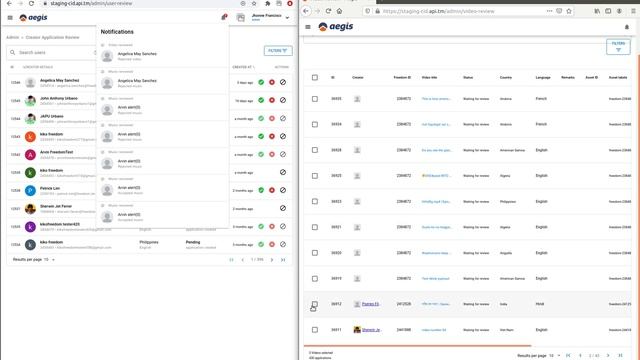The height and width of the screenshot is (360, 640).
Task: Open hamburger menu in left Aegis window
Action: 10,18
